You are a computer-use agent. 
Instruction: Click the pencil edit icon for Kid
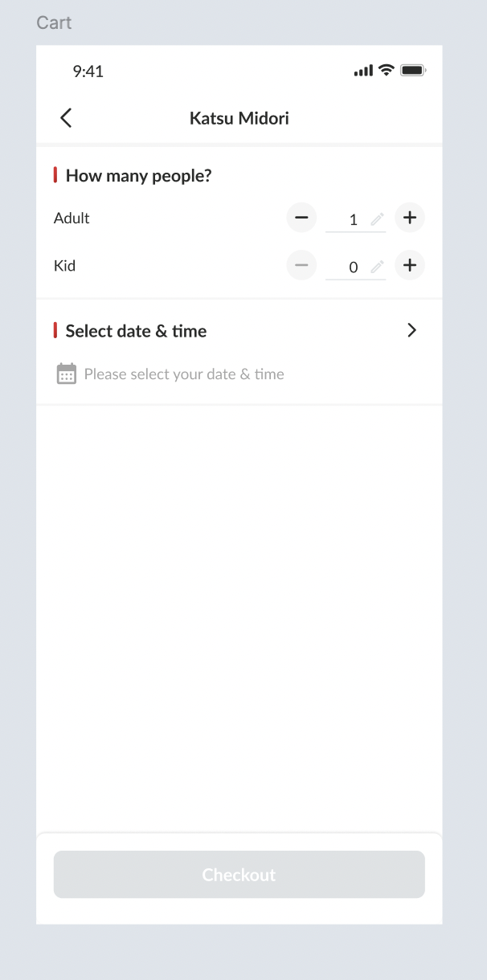377,267
